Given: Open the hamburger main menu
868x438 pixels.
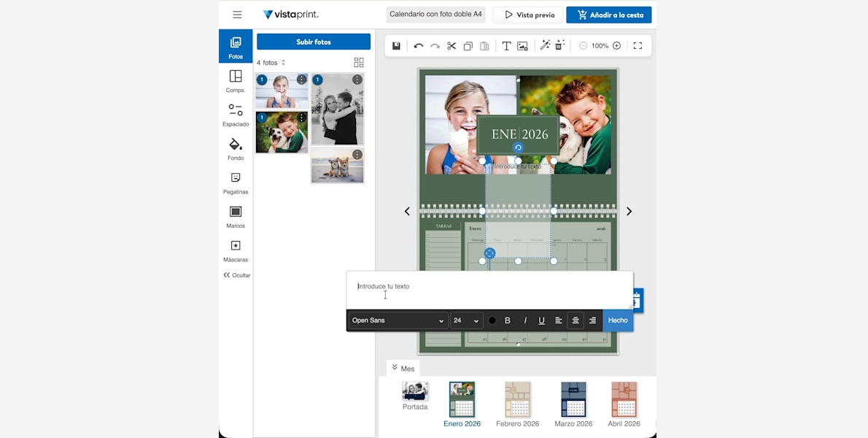Looking at the screenshot, I should click(237, 15).
